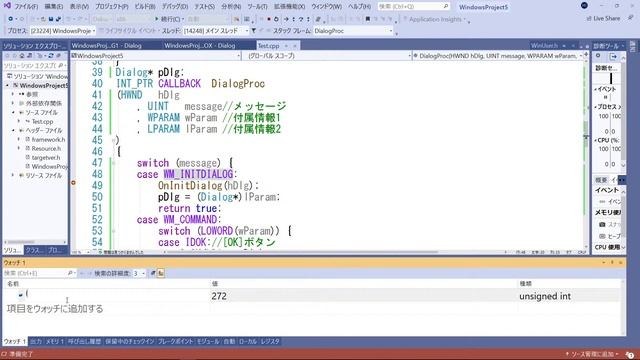Viewport: 640px width, 360px height.
Task: Click the thread filter funnel icon
Action: (x=254, y=31)
